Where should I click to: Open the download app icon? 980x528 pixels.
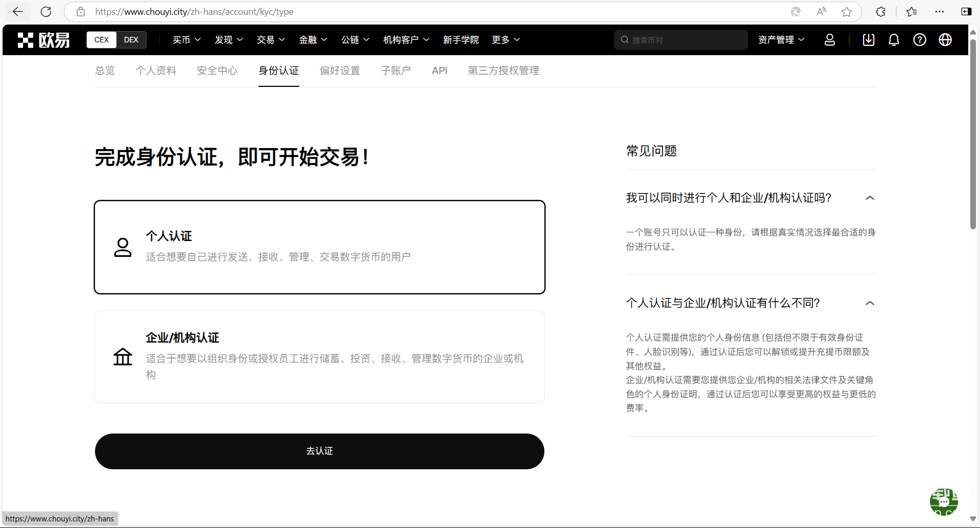pos(868,40)
